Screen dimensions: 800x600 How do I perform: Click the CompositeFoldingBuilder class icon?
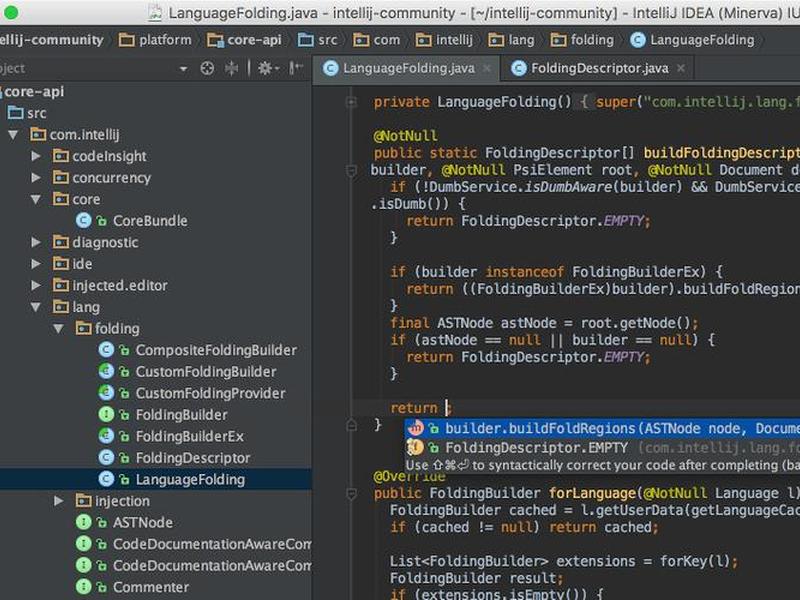pyautogui.click(x=106, y=350)
